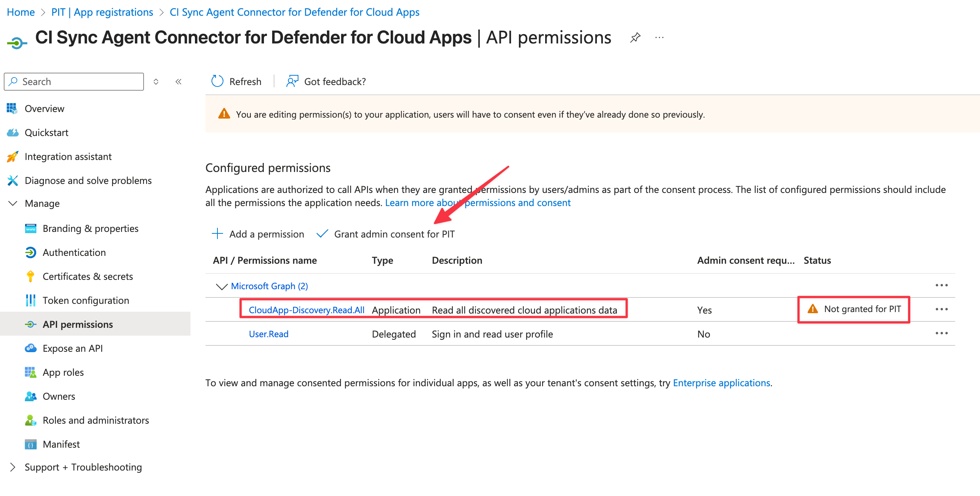This screenshot has height=496, width=980.
Task: Click into the sidebar Search field
Action: (74, 81)
